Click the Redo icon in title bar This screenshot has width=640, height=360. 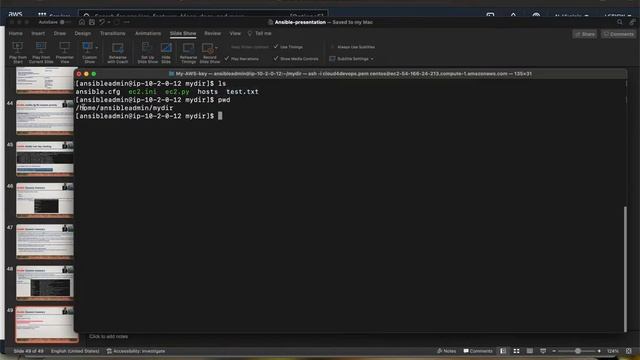point(117,22)
